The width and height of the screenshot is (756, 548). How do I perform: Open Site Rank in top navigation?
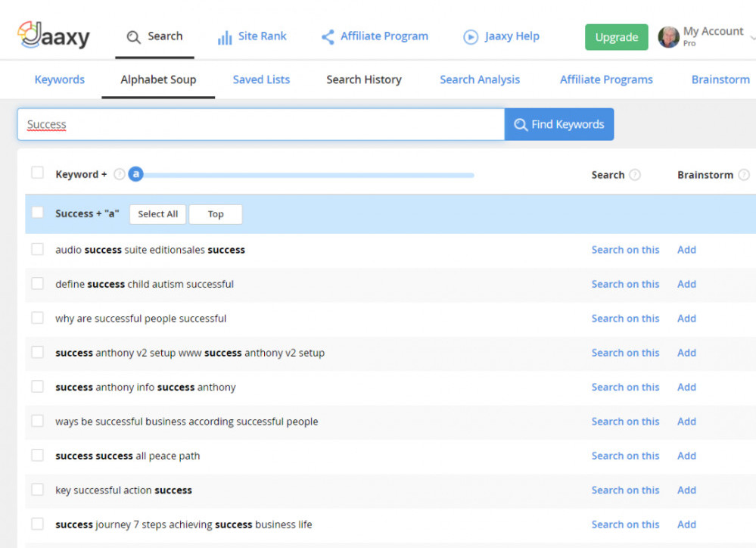pyautogui.click(x=252, y=36)
